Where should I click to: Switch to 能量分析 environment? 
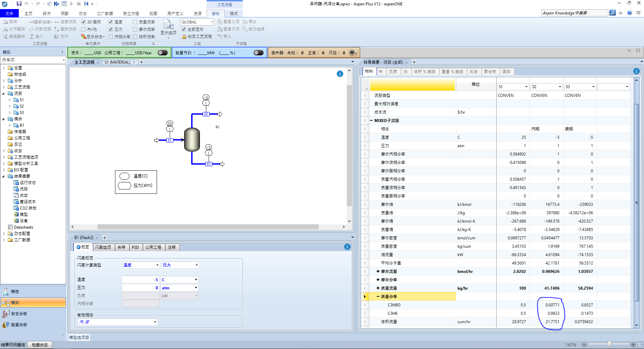point(33,325)
